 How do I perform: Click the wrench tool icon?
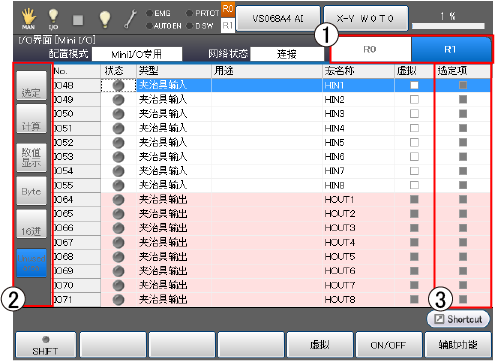130,19
